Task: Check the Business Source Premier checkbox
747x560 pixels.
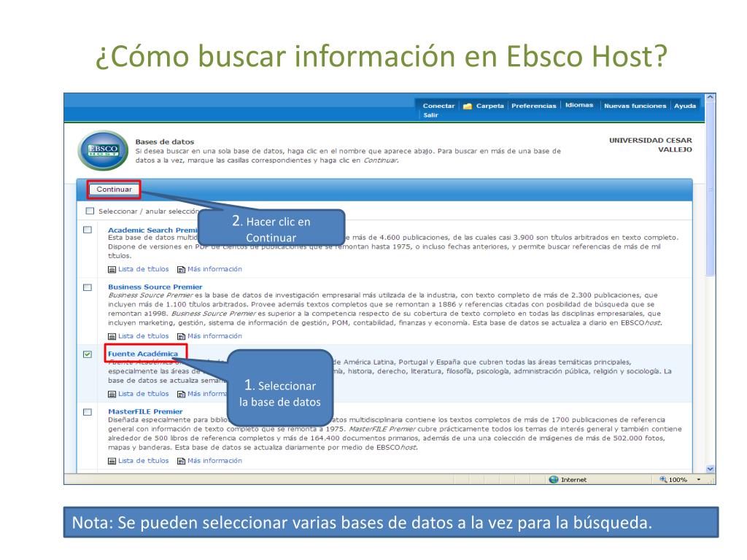Action: 88,287
